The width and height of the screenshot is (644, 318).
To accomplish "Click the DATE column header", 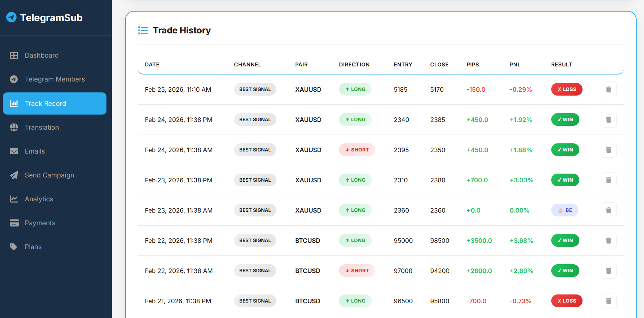I will [x=152, y=64].
